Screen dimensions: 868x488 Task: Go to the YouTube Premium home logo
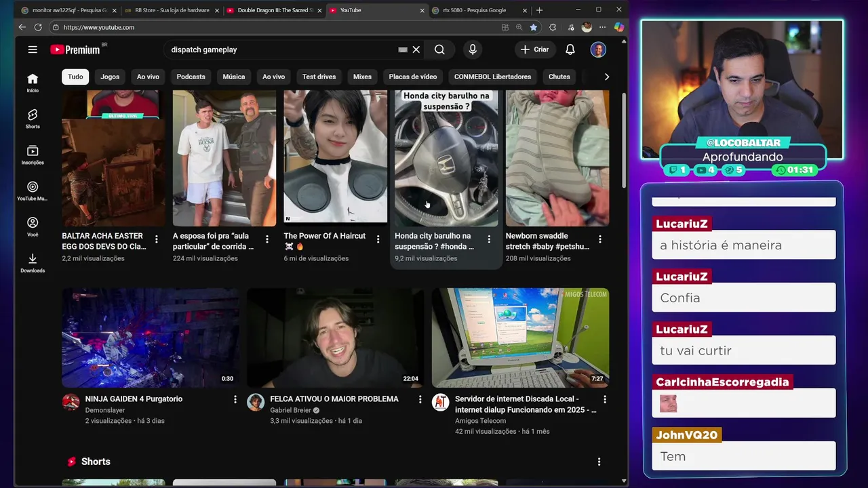tap(75, 49)
